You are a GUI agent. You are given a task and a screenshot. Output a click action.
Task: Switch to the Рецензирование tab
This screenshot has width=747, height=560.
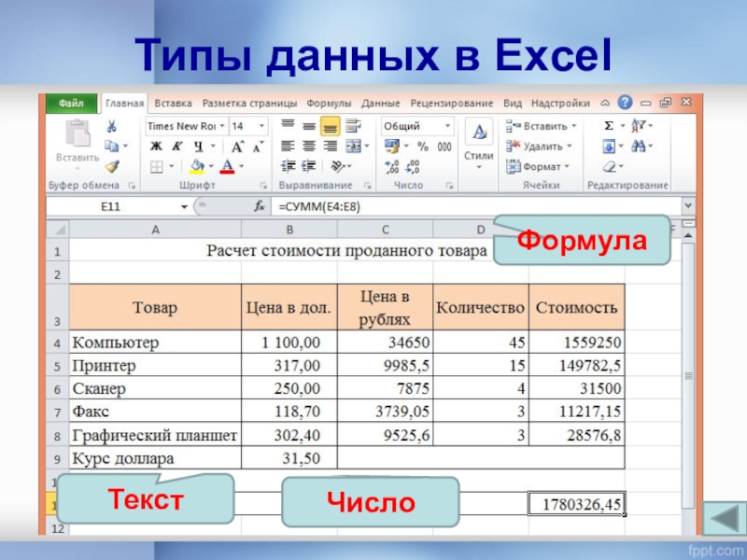[x=452, y=104]
